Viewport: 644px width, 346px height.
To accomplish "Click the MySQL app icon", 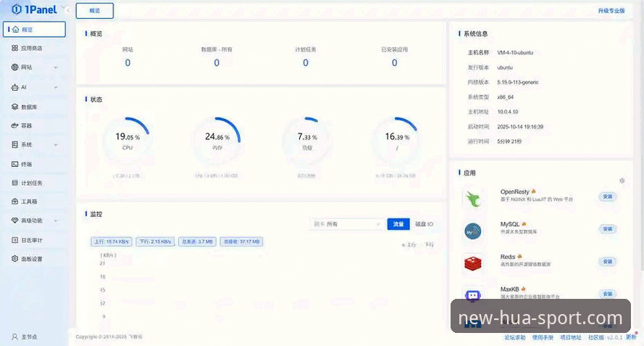I will pyautogui.click(x=473, y=231).
